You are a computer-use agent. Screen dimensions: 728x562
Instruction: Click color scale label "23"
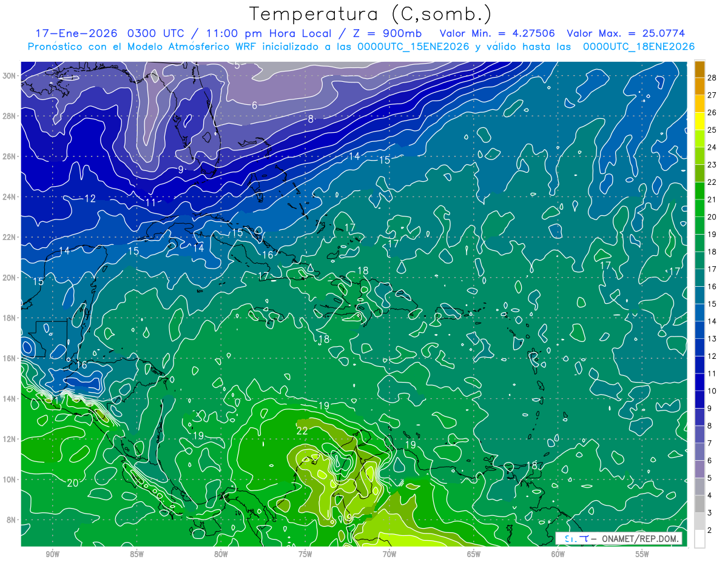tap(712, 164)
